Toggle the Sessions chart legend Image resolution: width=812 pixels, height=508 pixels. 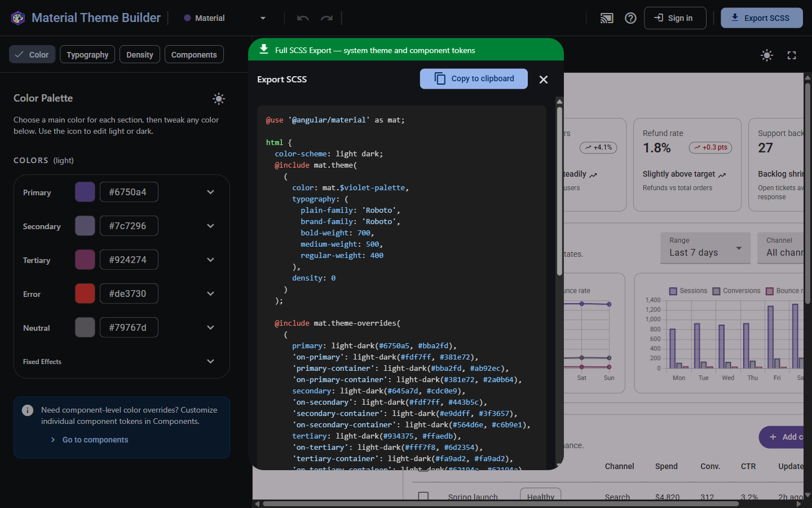[x=688, y=291]
